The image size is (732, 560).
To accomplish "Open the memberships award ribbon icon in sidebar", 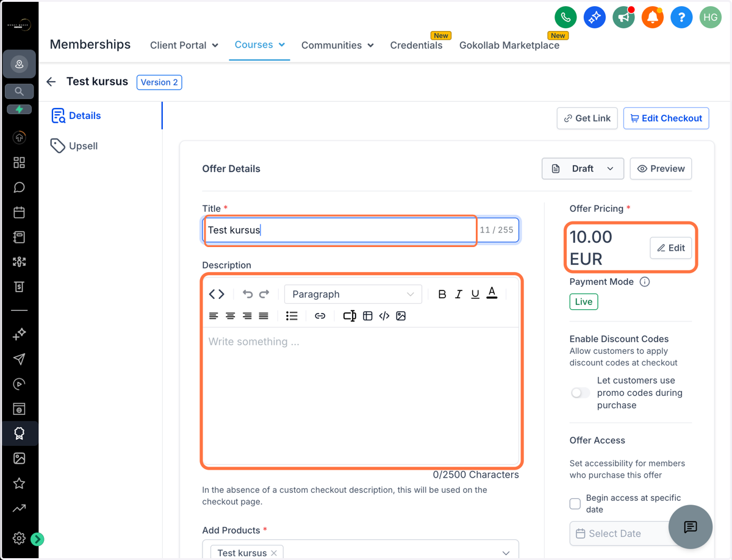I will pos(19,433).
